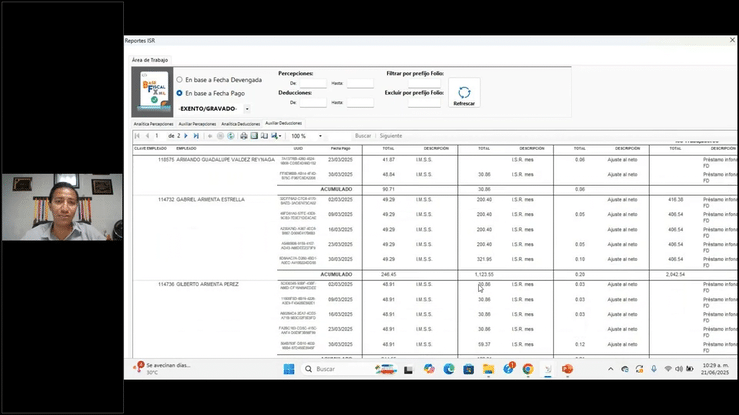Click accumulated IMSS total 246.45
This screenshot has height=415, width=739.
coord(388,274)
